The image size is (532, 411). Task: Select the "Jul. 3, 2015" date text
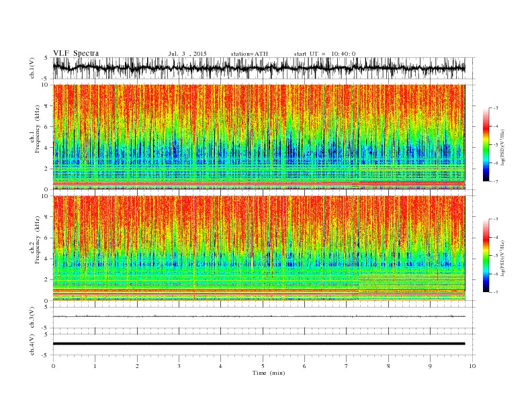pos(187,54)
